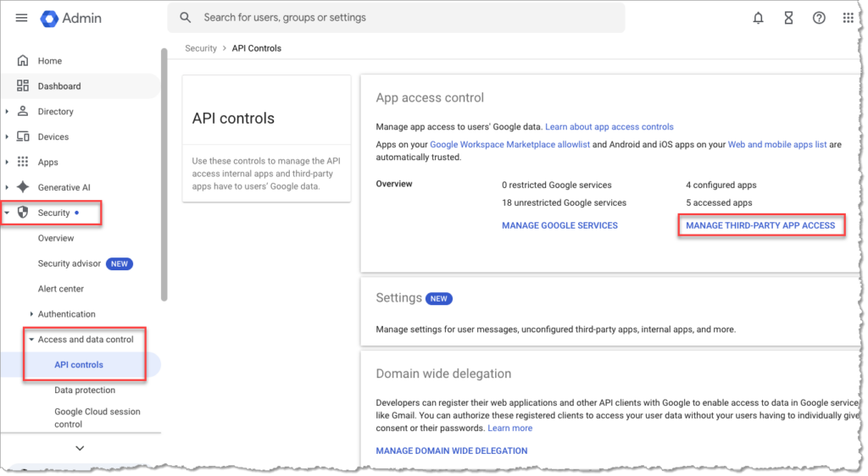
Task: Click Manage Google Services link
Action: click(x=559, y=225)
